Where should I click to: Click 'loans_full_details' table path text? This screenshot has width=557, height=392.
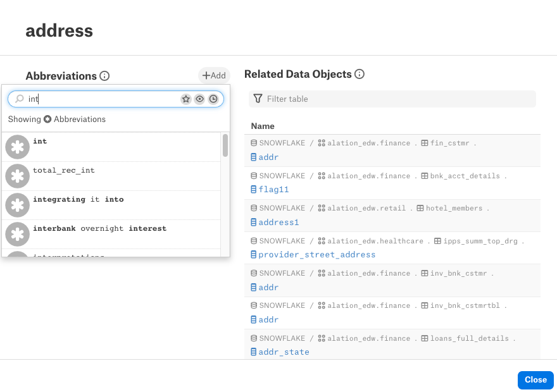[469, 338]
